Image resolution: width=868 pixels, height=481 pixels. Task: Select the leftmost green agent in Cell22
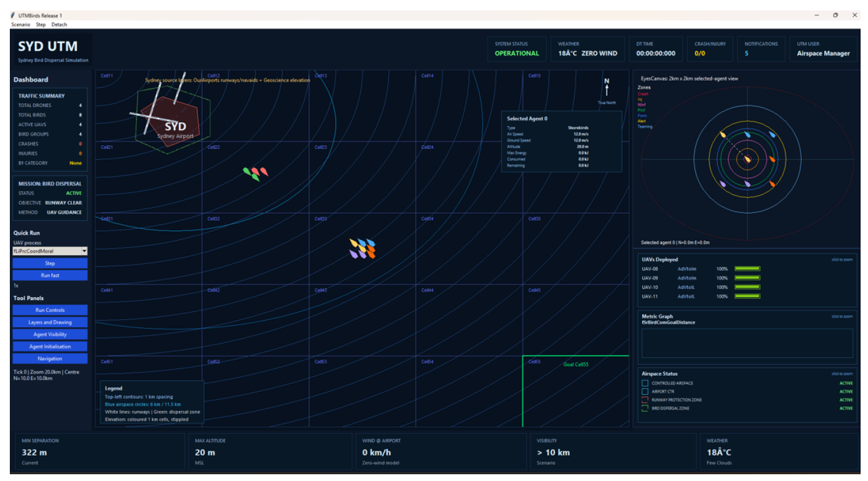pos(247,171)
